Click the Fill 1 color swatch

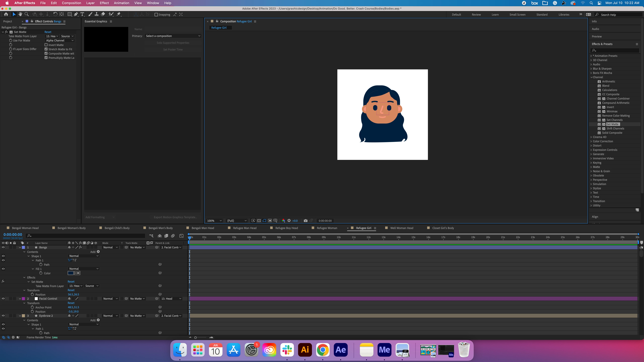click(70, 273)
